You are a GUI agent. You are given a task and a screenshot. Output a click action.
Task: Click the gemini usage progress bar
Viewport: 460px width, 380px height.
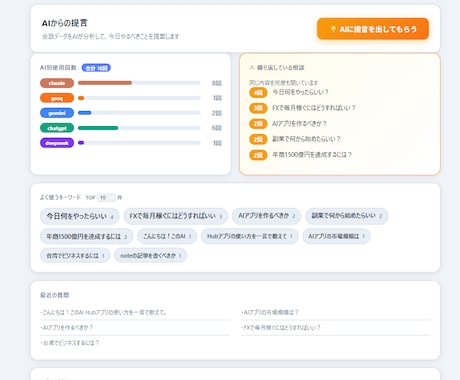pyautogui.click(x=139, y=113)
